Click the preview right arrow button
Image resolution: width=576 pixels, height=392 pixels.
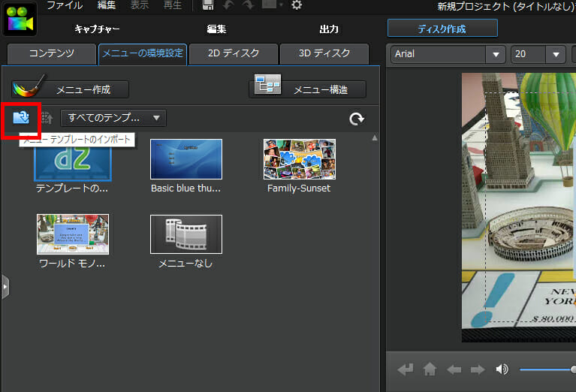[x=478, y=369]
